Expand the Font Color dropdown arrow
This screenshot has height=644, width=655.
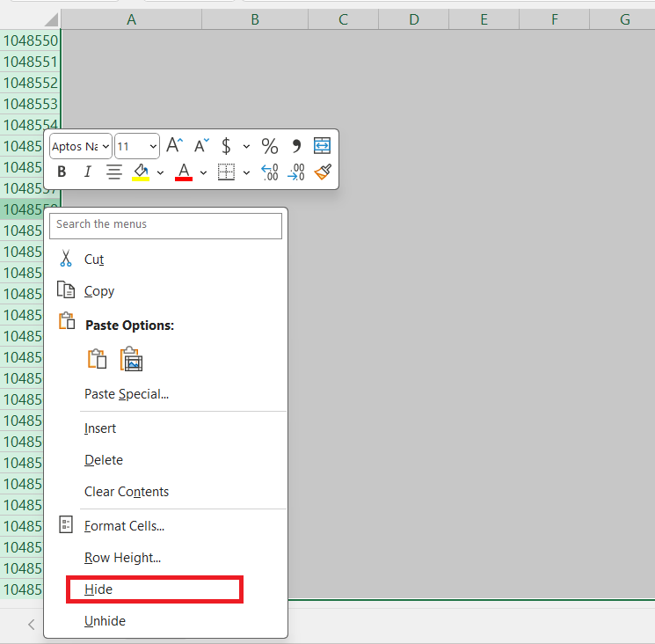(203, 172)
